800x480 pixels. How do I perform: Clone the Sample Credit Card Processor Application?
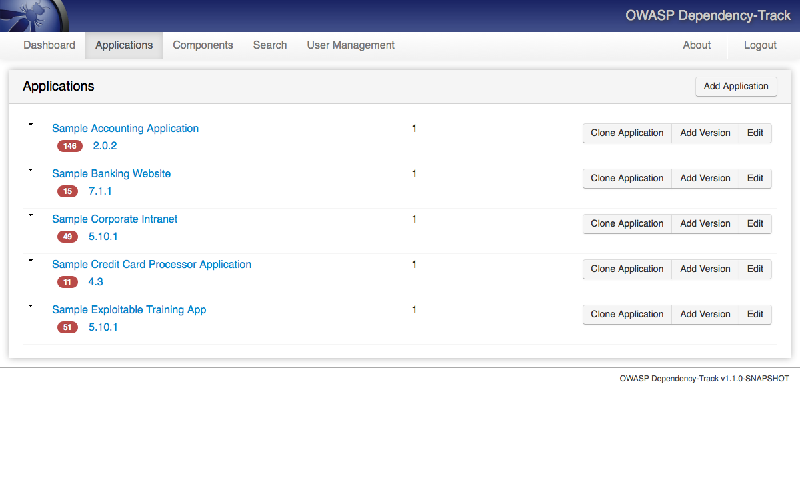coord(627,269)
